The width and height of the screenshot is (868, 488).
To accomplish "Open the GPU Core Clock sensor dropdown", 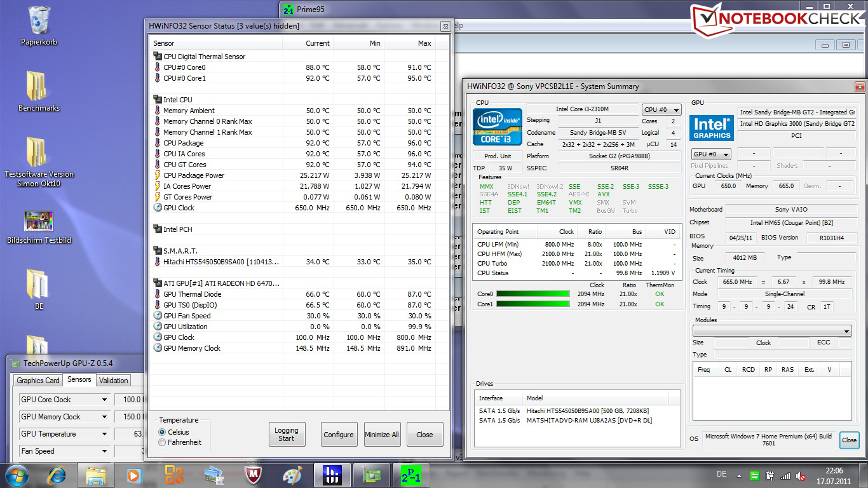I will (64, 400).
